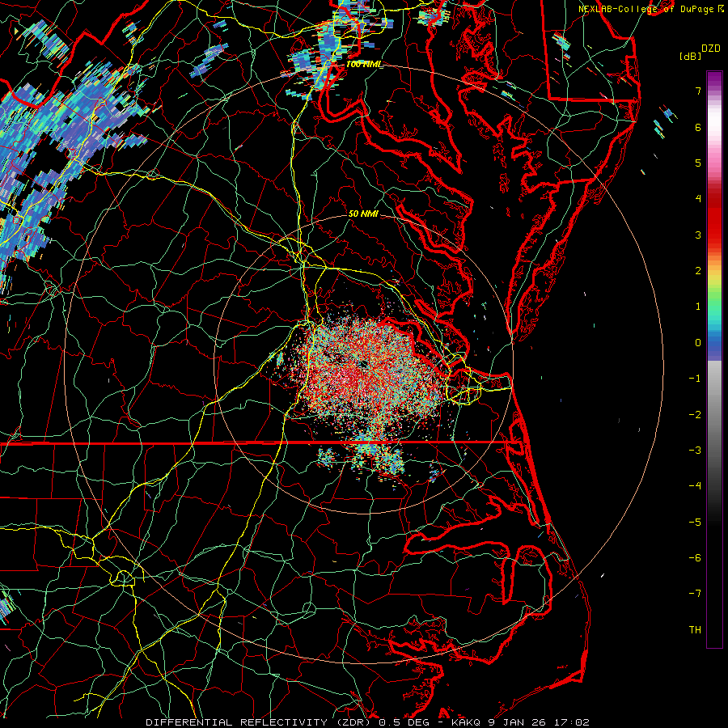Click the TH threshold label on scale
The height and width of the screenshot is (728, 728).
(x=695, y=630)
